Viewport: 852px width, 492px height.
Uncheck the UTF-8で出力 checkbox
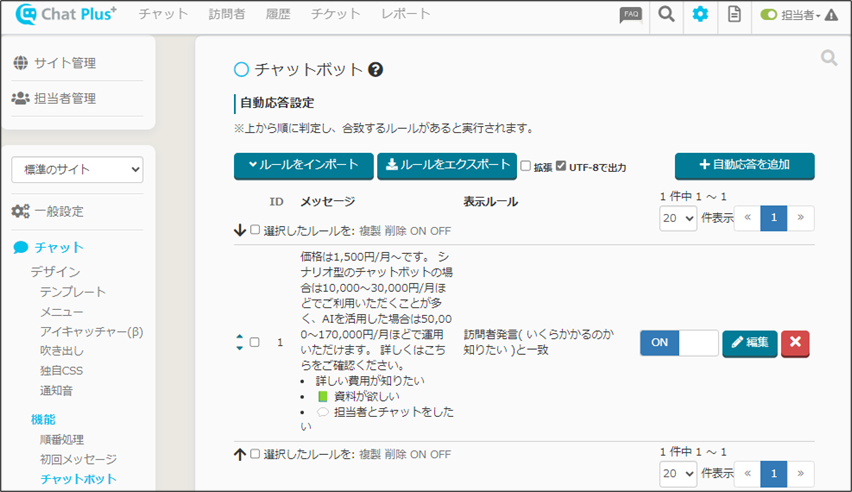click(x=561, y=166)
